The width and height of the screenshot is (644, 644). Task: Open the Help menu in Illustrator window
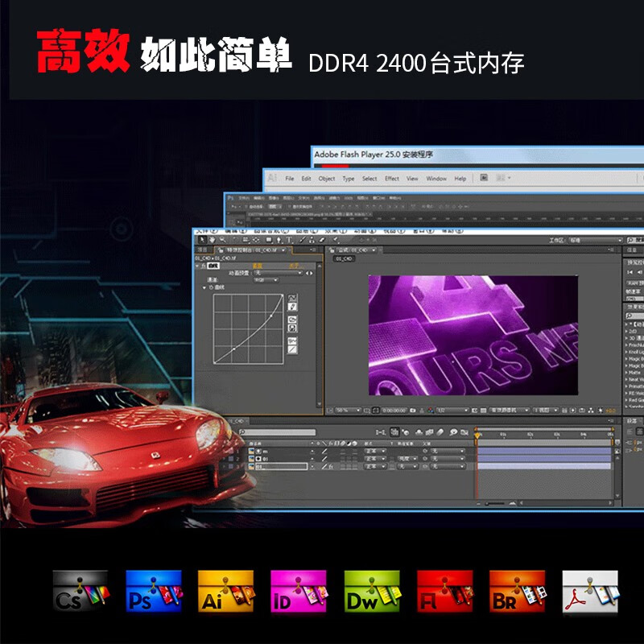[x=460, y=178]
